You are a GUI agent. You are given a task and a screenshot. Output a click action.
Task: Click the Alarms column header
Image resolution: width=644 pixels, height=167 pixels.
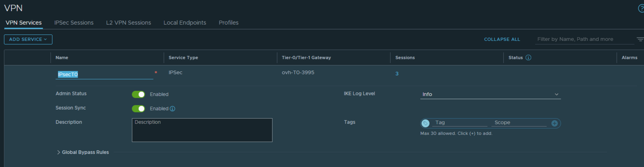(x=630, y=58)
